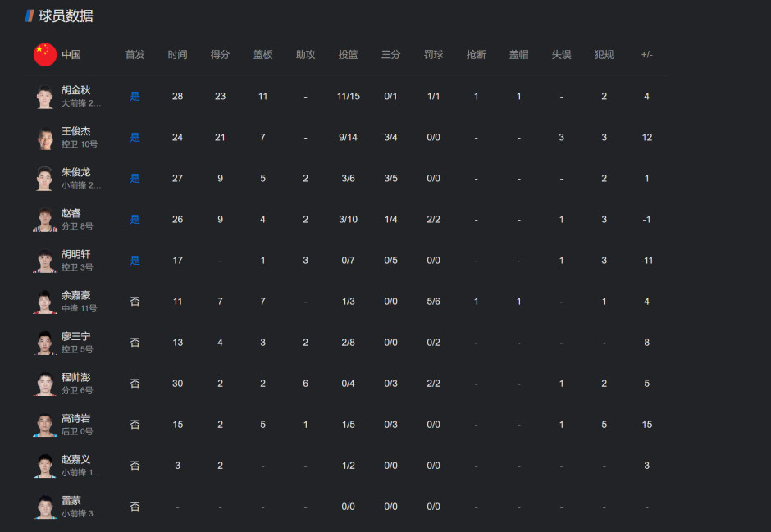Image resolution: width=771 pixels, height=532 pixels.
Task: Select the 三分 column header
Action: click(x=390, y=55)
